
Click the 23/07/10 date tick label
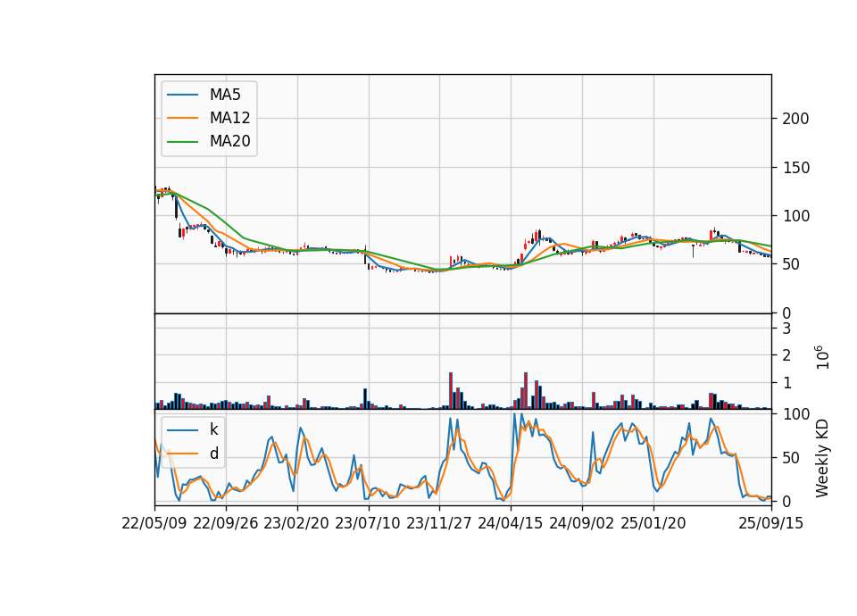click(368, 523)
